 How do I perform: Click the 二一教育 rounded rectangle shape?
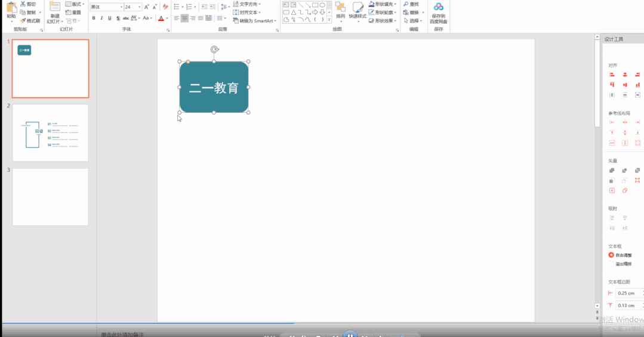click(214, 87)
